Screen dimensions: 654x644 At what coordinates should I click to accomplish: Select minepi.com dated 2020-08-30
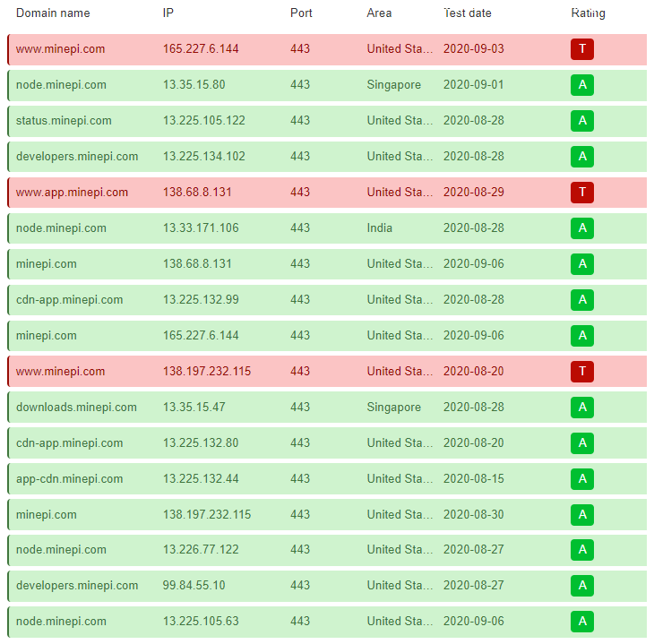[x=47, y=515]
